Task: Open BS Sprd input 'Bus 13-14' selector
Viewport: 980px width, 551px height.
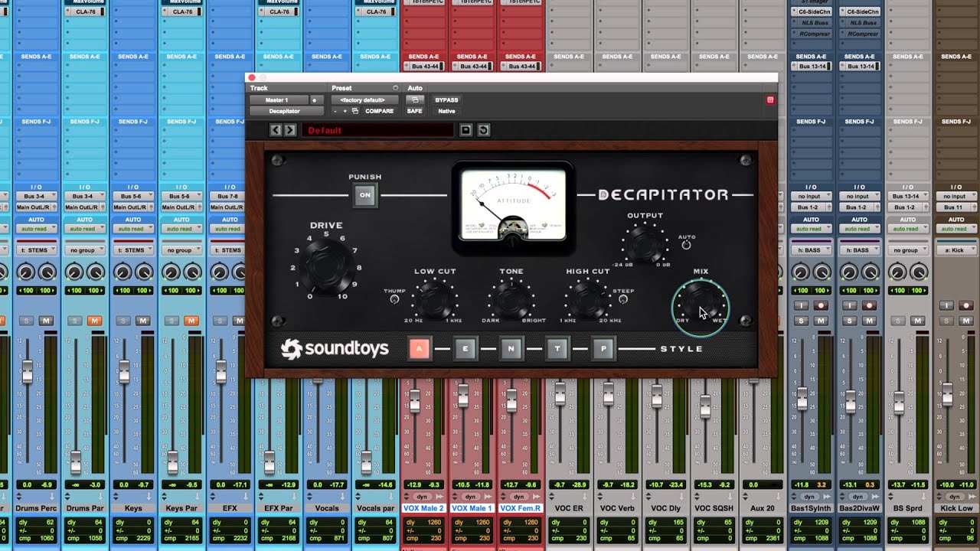Action: (908, 197)
